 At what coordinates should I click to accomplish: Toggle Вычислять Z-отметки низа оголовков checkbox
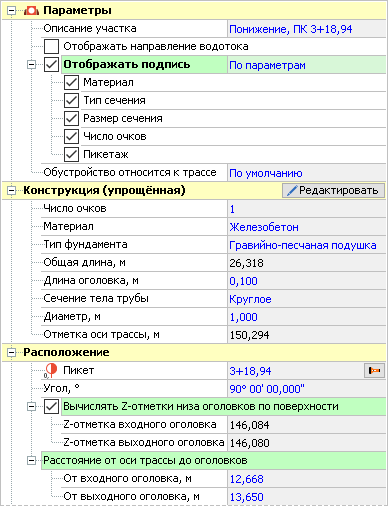point(51,406)
